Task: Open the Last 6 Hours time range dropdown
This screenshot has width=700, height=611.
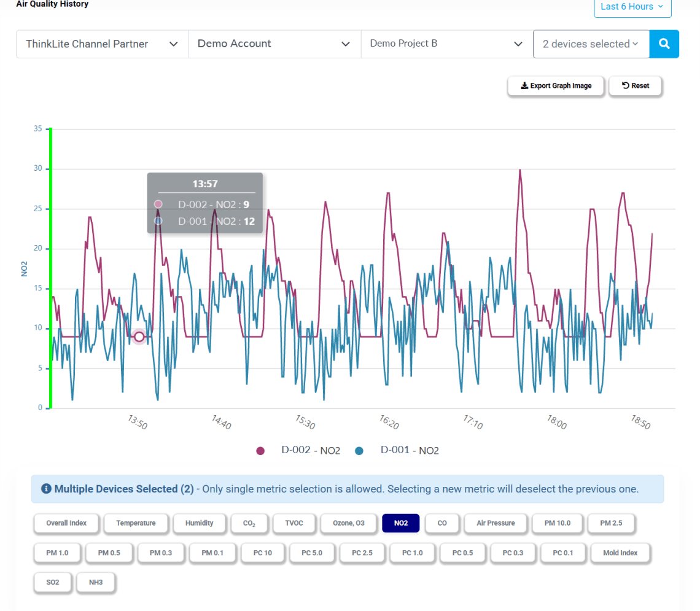Action: click(x=632, y=7)
